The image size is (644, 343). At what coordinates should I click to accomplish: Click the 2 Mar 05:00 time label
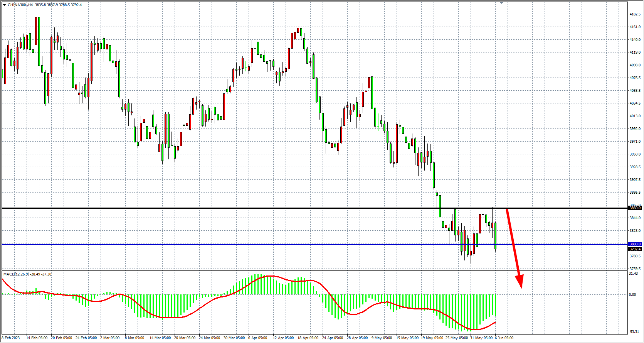(110, 338)
